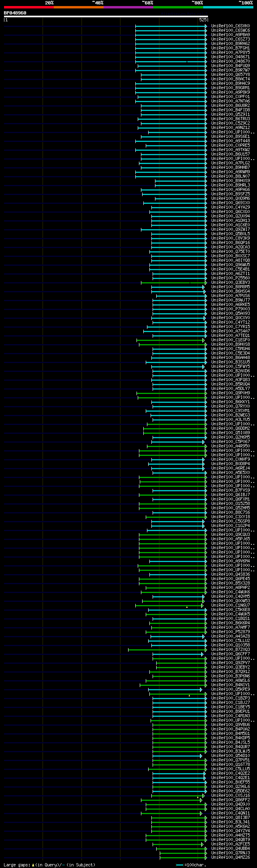This screenshot has width=257, height=868.
Task: Select the UniRef100_Q6FXM1 label
Action: [230, 499]
